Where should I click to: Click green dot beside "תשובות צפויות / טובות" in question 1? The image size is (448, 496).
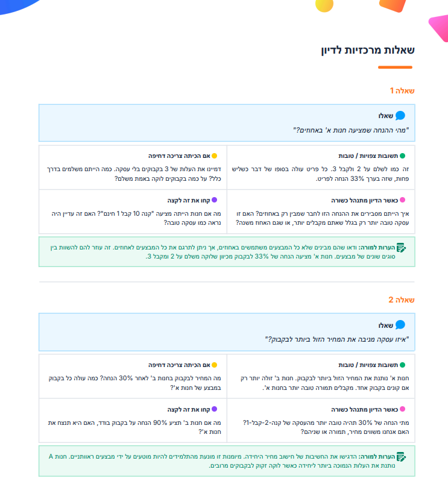(x=403, y=155)
